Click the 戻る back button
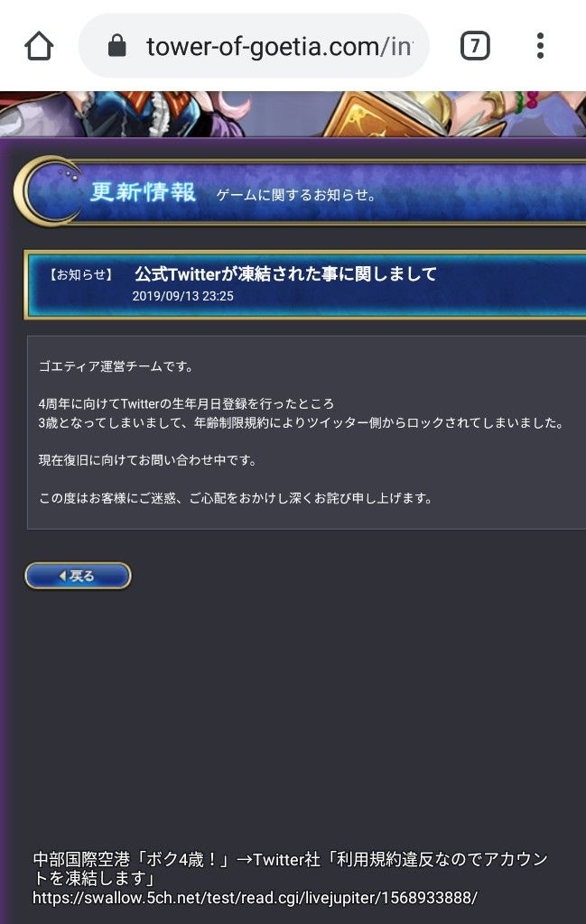The width and height of the screenshot is (586, 924). tap(78, 576)
